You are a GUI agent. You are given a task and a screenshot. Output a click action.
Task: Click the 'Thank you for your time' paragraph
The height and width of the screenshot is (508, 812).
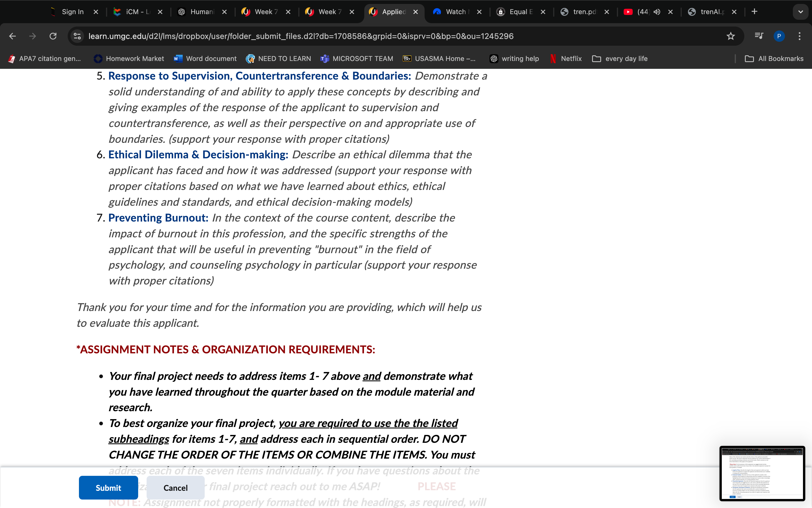[279, 315]
